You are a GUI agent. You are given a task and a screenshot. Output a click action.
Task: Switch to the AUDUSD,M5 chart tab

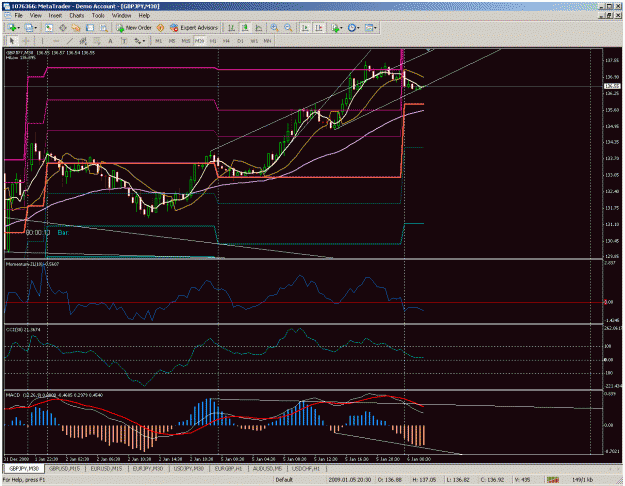pyautogui.click(x=267, y=468)
